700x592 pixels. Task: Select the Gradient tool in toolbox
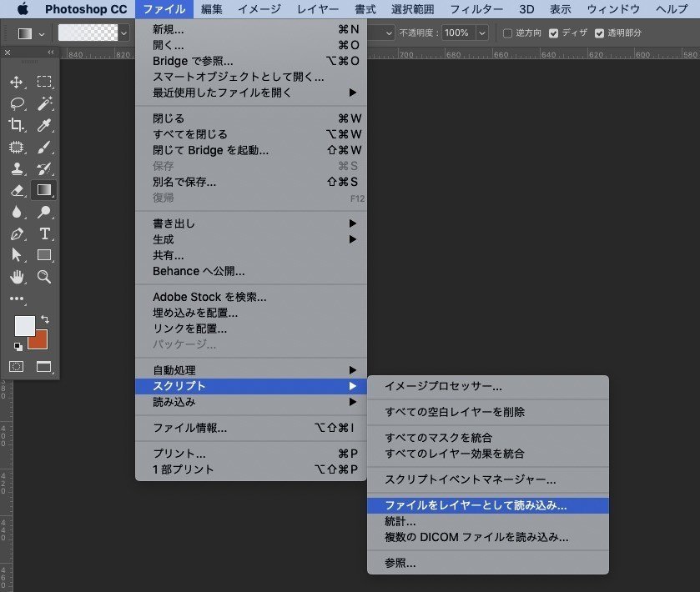tap(43, 190)
